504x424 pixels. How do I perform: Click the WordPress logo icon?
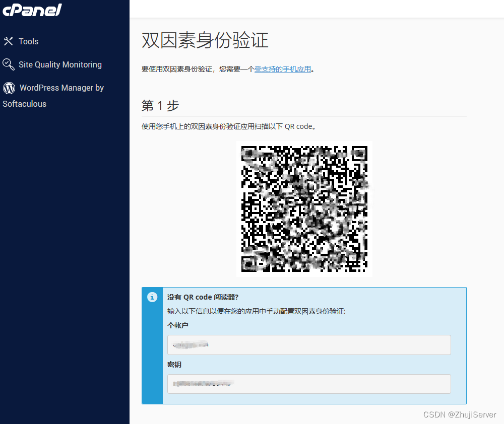9,88
